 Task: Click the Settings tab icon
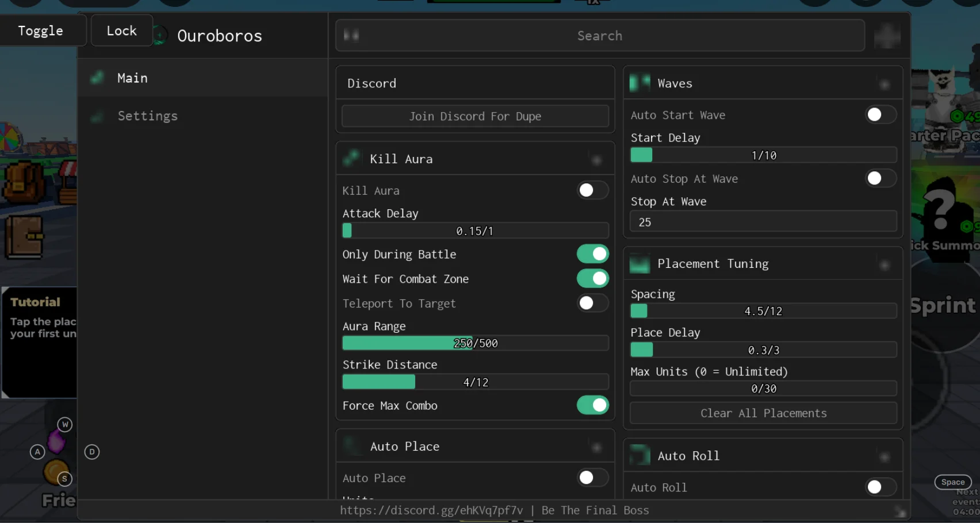97,116
